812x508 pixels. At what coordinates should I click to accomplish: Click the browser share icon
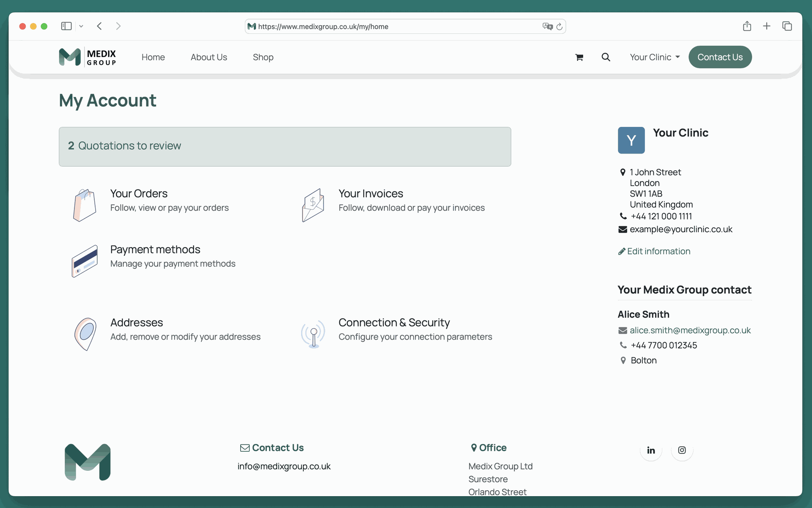point(747,26)
